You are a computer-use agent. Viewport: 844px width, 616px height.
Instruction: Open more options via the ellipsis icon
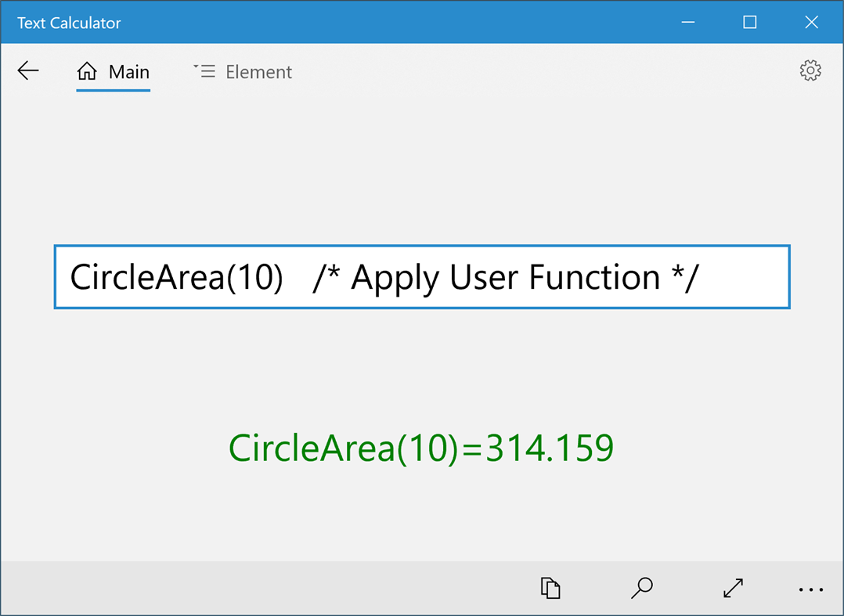[x=810, y=589]
